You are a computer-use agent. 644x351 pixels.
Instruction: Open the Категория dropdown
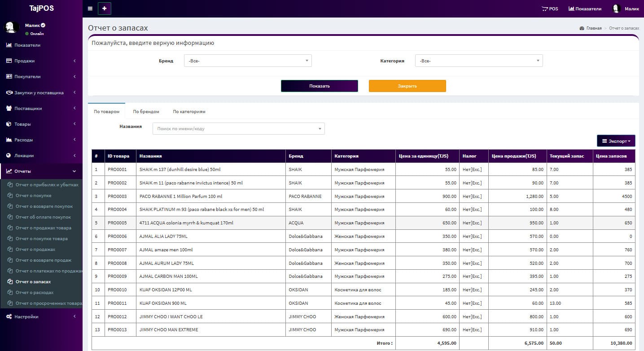click(479, 61)
